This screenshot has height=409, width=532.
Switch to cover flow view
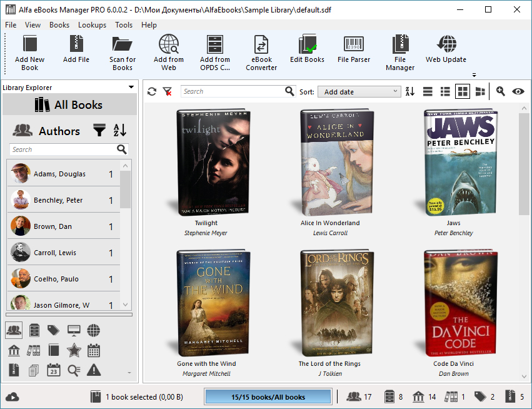[x=480, y=92]
